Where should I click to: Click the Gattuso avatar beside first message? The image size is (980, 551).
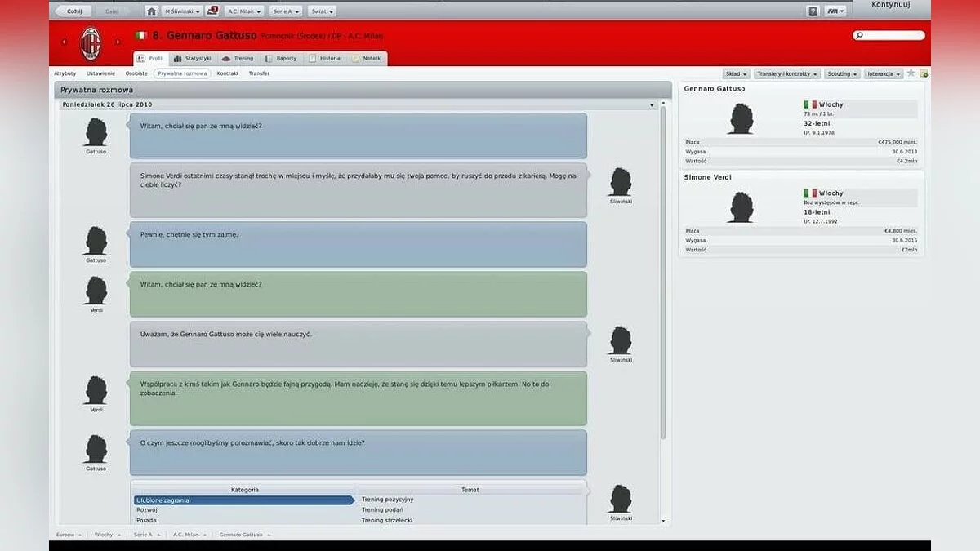point(96,132)
